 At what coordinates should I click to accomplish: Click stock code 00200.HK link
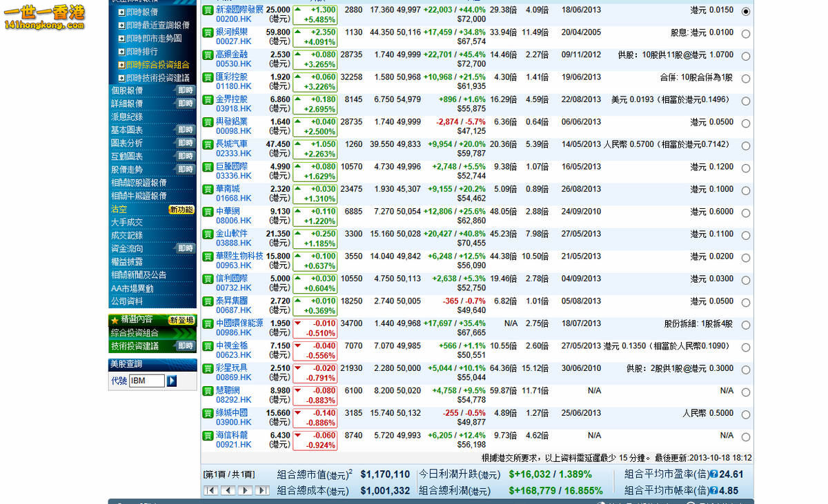pos(234,19)
